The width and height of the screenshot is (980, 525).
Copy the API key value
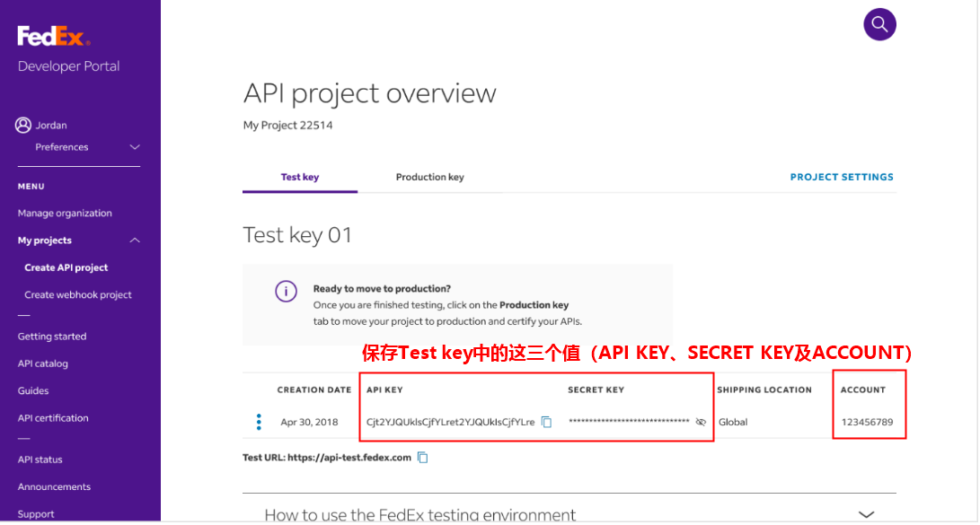pyautogui.click(x=547, y=422)
